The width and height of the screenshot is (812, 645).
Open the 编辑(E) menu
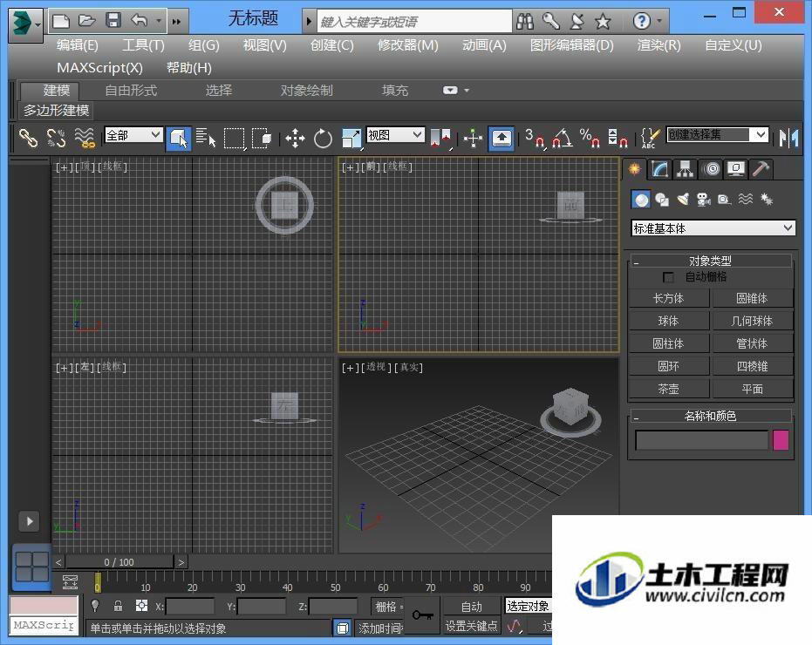point(77,45)
